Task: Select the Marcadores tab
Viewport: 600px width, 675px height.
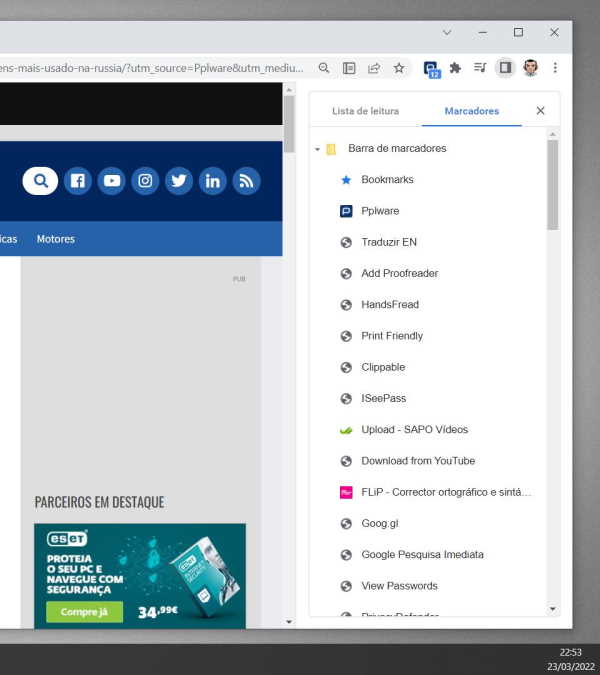Action: pyautogui.click(x=472, y=111)
